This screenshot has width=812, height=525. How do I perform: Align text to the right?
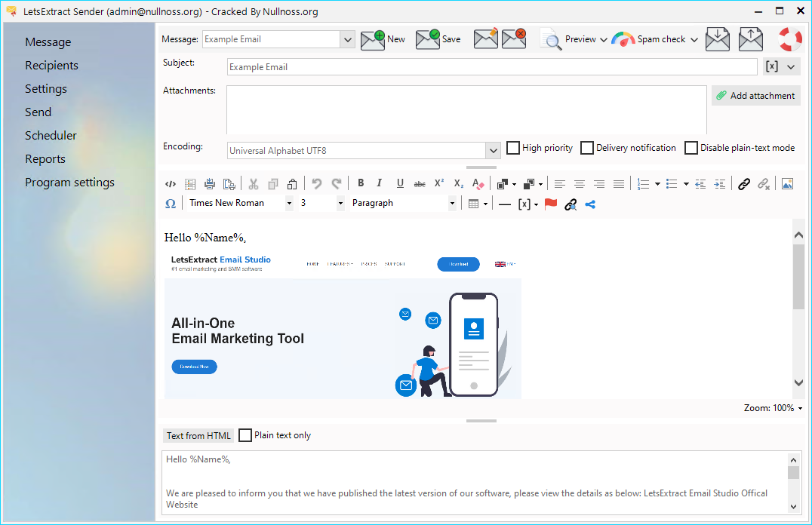(599, 184)
